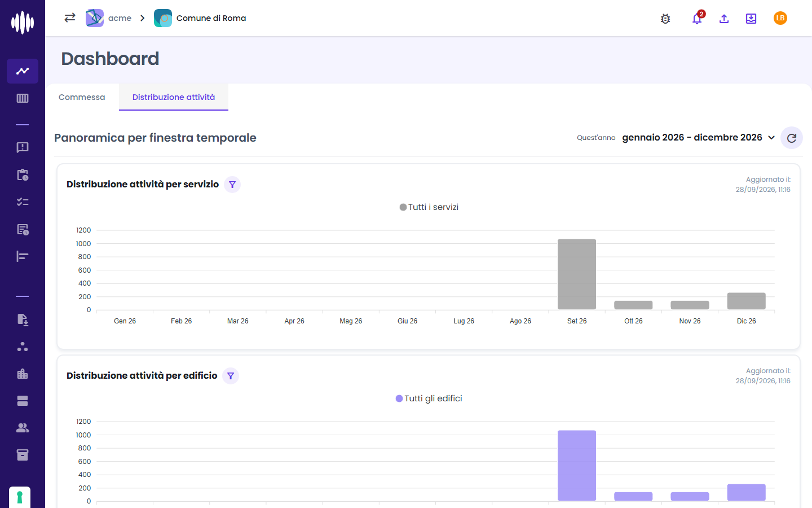Switch to the Commessa tab
Screen dimensions: 812x508
[x=82, y=97]
